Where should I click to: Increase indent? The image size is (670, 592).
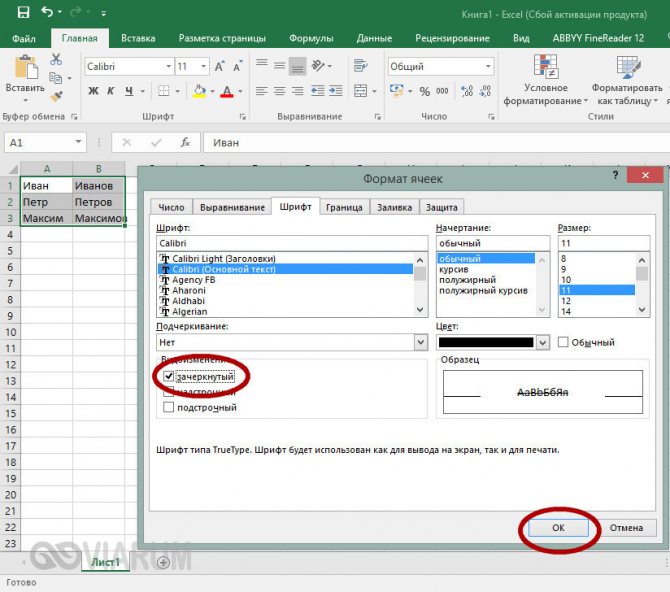(336, 91)
